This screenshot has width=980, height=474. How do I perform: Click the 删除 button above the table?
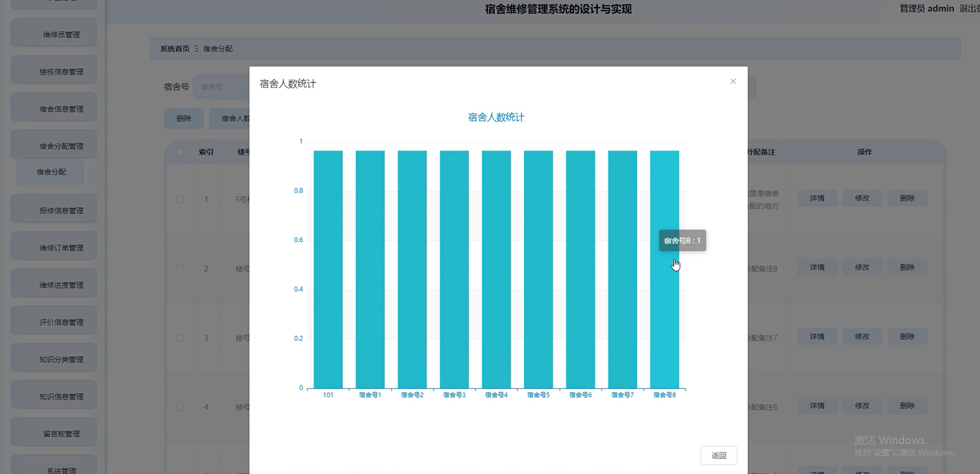coord(184,118)
